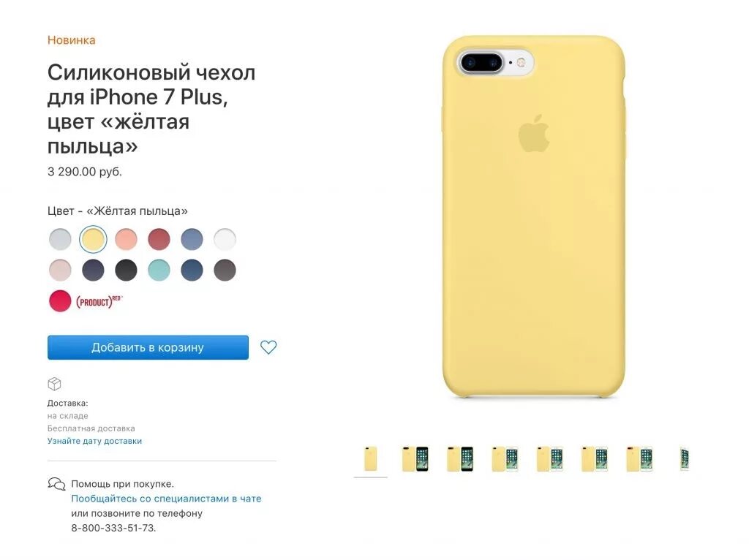Open chat with specialists link

[166, 499]
